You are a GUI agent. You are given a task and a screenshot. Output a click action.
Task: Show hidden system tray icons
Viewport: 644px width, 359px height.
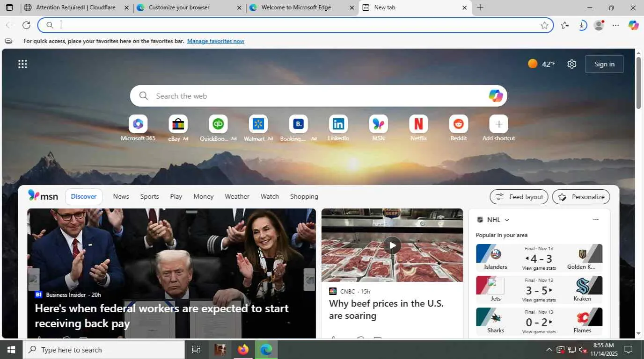coord(549,350)
